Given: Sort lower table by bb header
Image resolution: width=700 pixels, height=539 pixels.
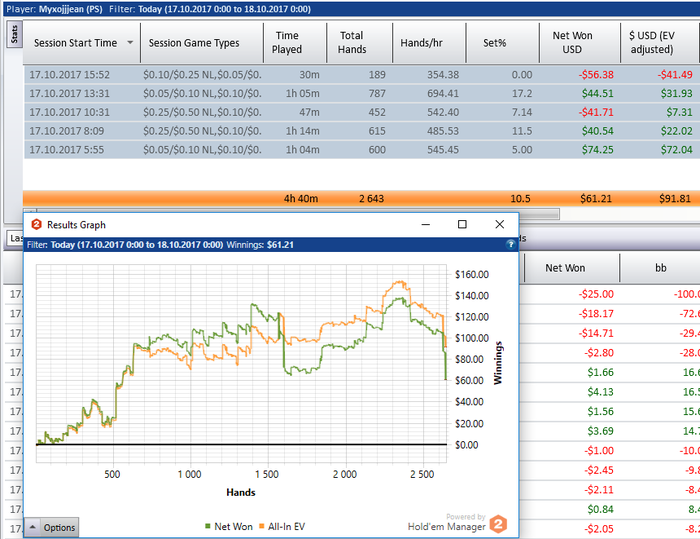Looking at the screenshot, I should [x=660, y=268].
